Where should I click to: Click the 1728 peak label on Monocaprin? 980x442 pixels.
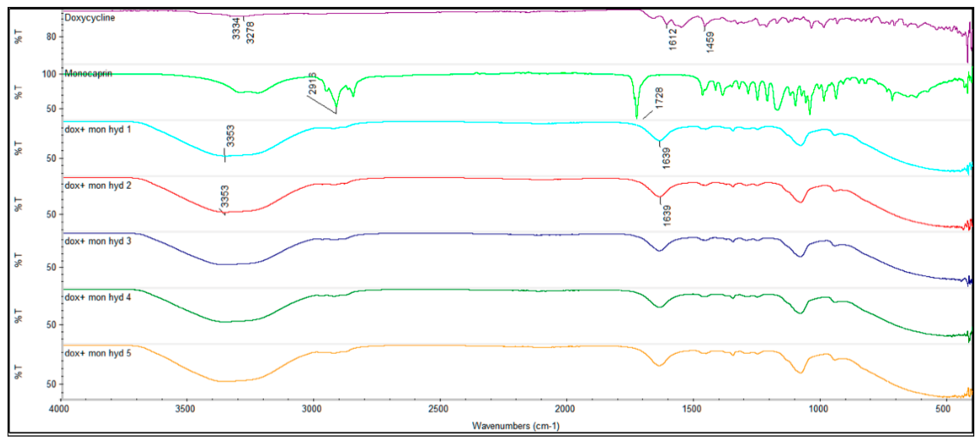pyautogui.click(x=659, y=98)
